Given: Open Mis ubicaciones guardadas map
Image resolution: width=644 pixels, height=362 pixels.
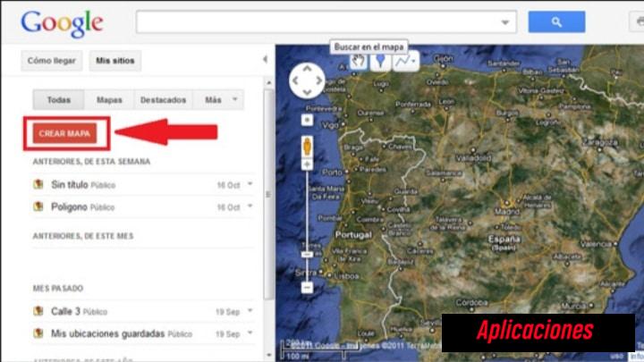Looking at the screenshot, I should tap(107, 333).
